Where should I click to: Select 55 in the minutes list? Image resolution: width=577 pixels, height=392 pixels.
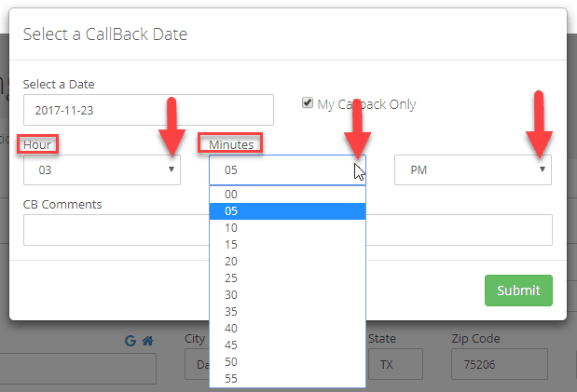(287, 378)
